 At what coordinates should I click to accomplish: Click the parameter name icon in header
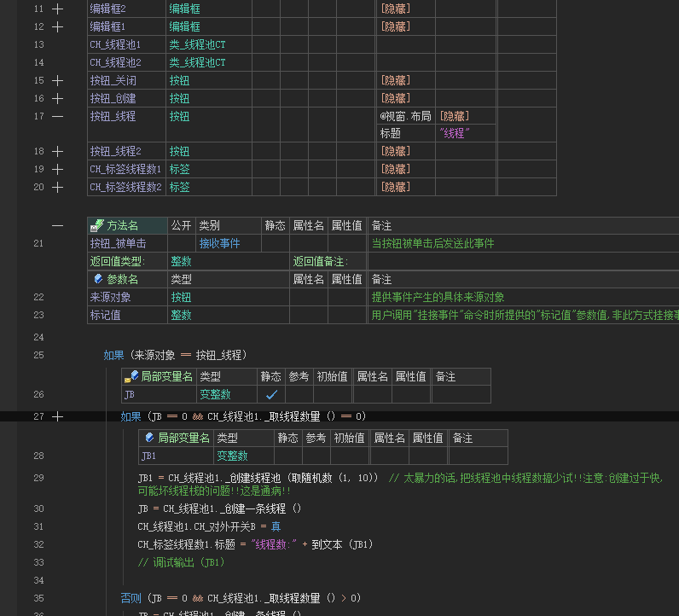pos(98,279)
